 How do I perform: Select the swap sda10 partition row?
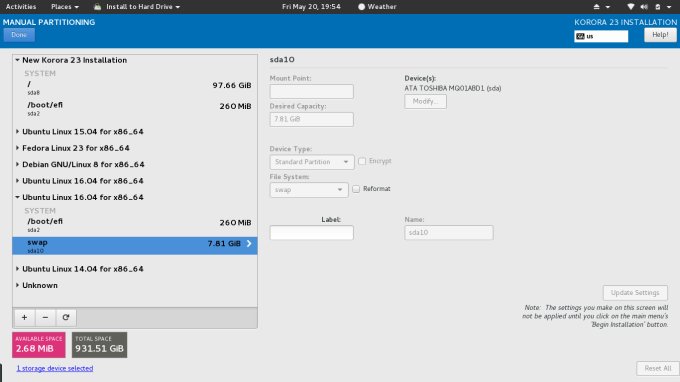[135, 245]
